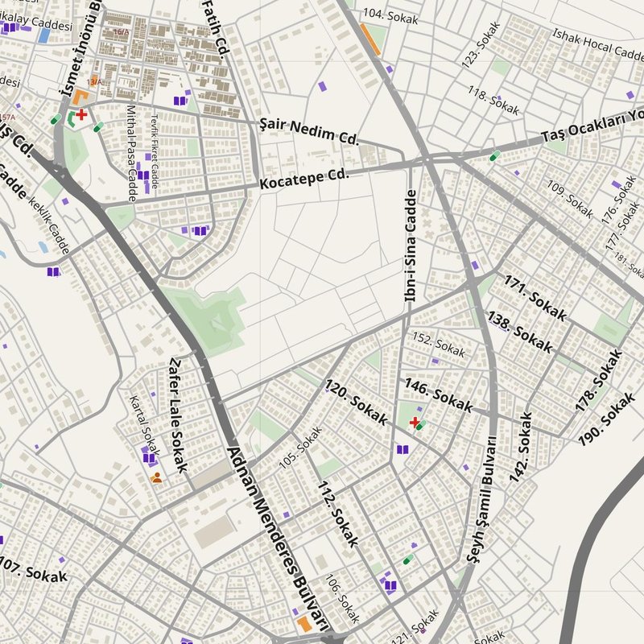Screen dimensions: 644x644
Task: Select the 16/A building number
Action: (x=120, y=31)
